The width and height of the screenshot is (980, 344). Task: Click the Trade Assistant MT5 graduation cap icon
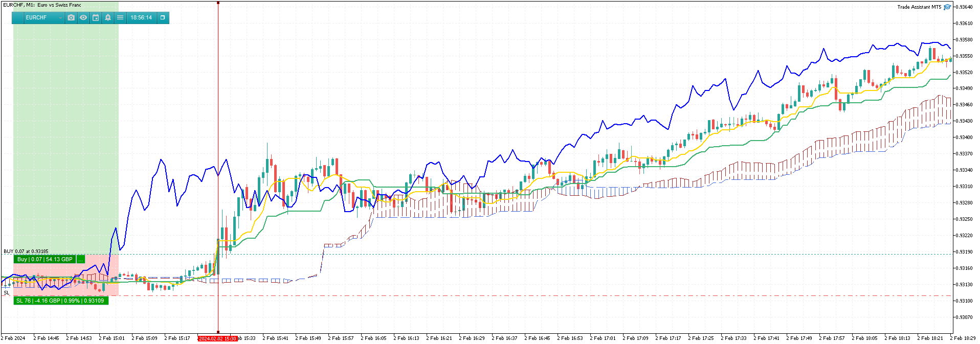[x=947, y=7]
